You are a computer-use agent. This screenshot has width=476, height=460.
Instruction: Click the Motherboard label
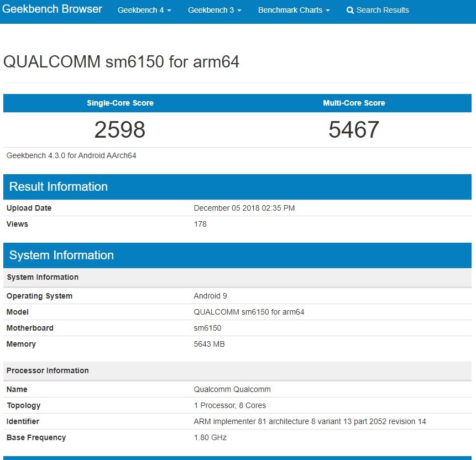[x=30, y=328]
